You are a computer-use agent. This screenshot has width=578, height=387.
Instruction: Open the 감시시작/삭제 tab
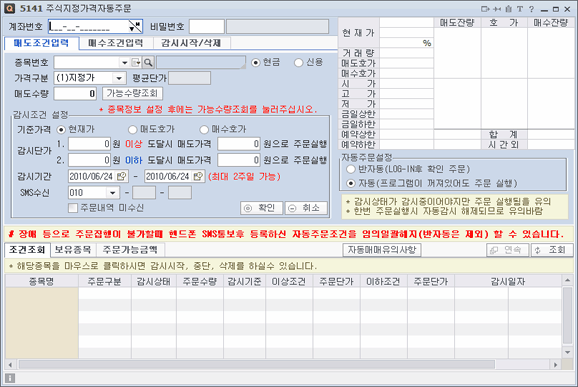(191, 43)
